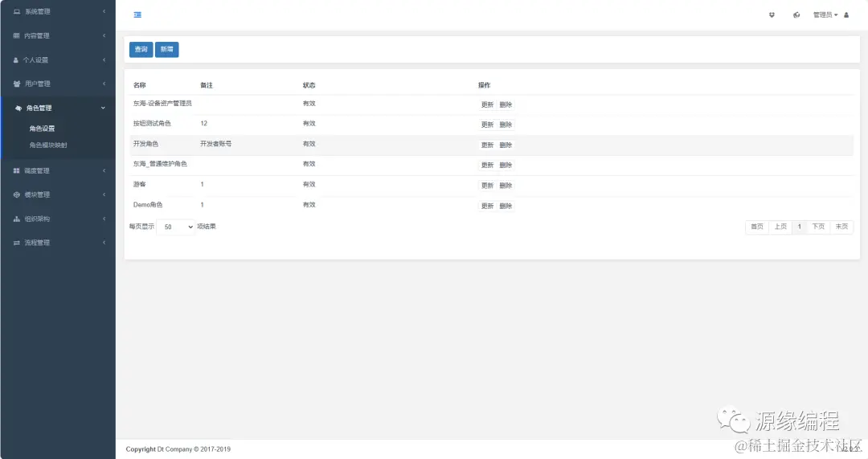Open the 管理员 account dropdown
Screen dimensions: 868x459
[825, 15]
